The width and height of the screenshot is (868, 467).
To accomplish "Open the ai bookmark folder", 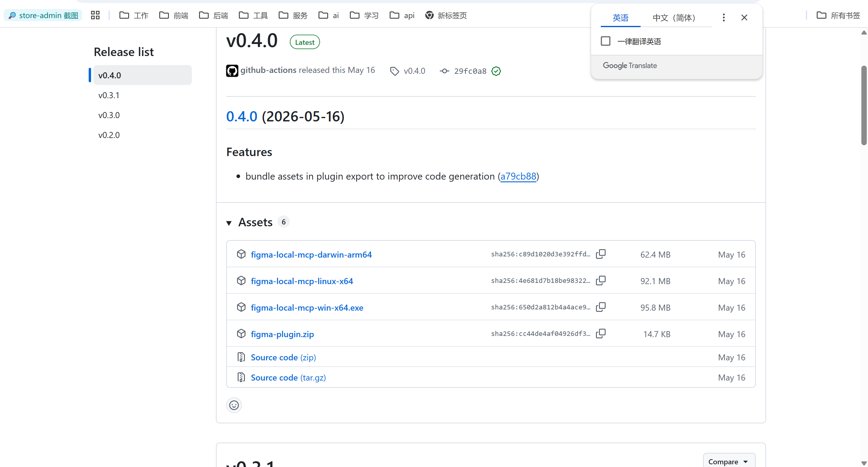I will pyautogui.click(x=328, y=15).
